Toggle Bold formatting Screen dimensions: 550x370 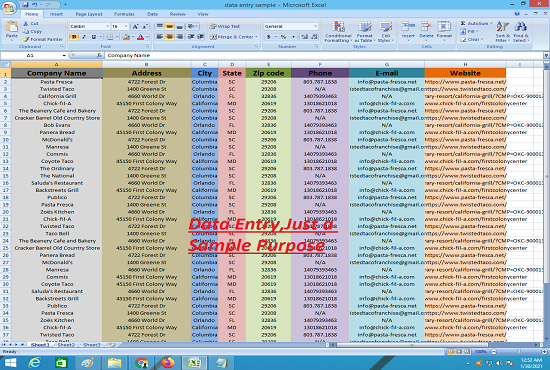74,37
